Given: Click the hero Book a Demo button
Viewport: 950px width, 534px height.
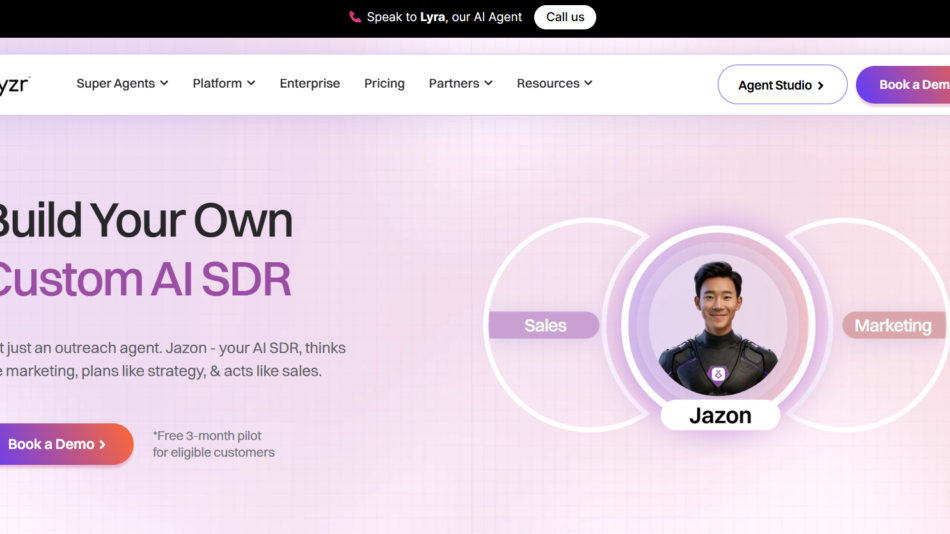Looking at the screenshot, I should point(66,444).
